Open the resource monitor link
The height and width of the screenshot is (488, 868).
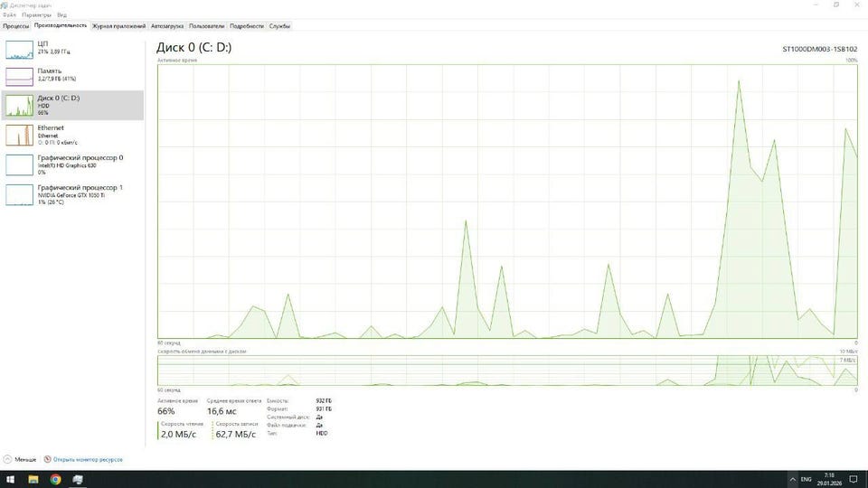88,459
